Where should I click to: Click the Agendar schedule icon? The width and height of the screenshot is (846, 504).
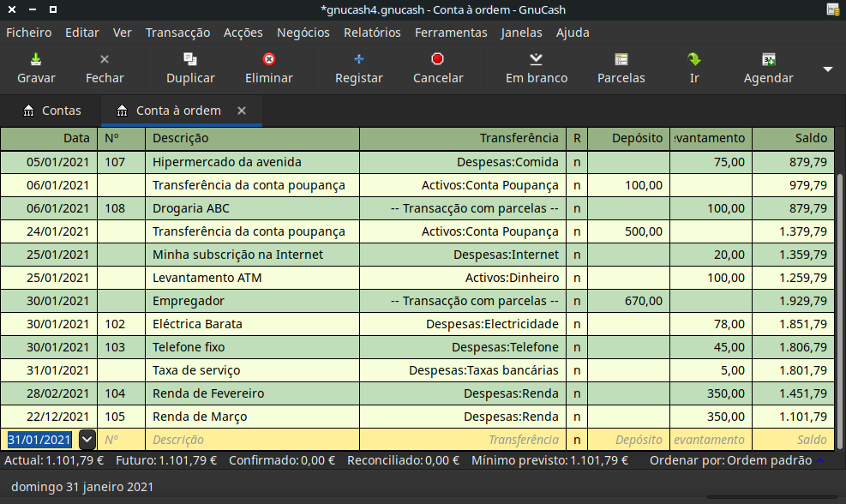[x=768, y=60]
